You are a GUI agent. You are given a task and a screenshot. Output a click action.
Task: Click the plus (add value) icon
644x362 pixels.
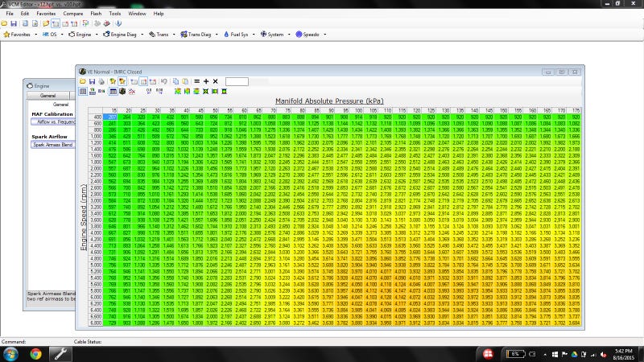[x=206, y=81]
